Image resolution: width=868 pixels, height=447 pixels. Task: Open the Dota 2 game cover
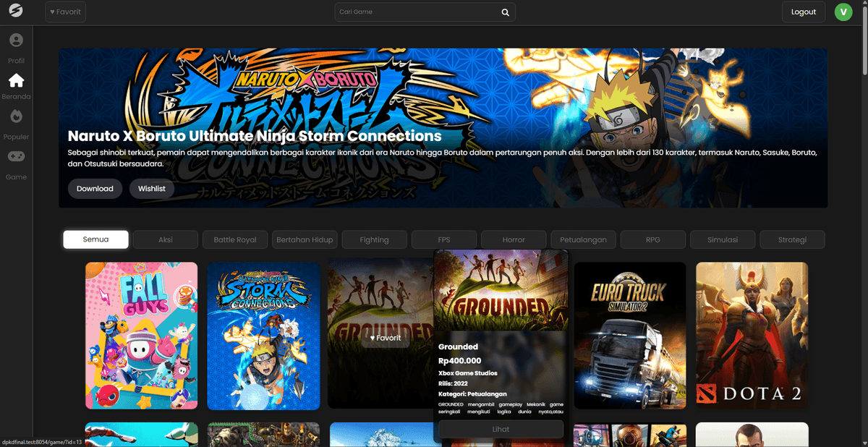click(752, 336)
